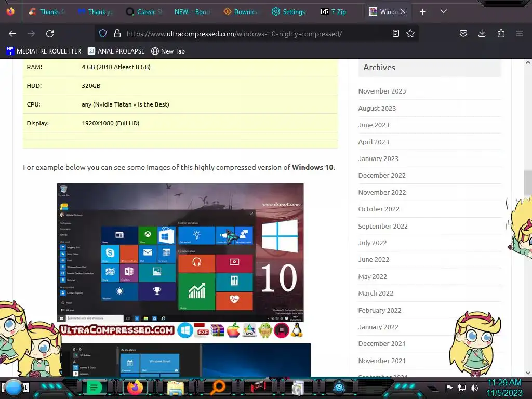Open the August 2023 archive

pos(377,108)
